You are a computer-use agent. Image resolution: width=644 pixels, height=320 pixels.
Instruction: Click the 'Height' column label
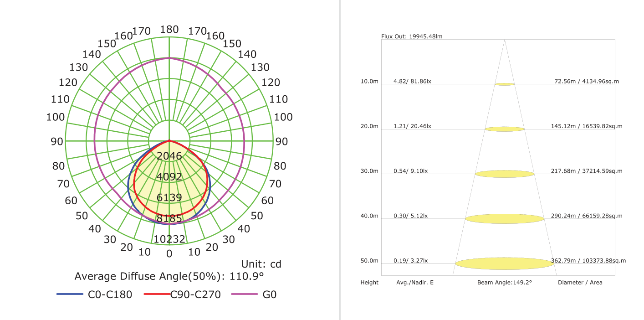pos(369,283)
